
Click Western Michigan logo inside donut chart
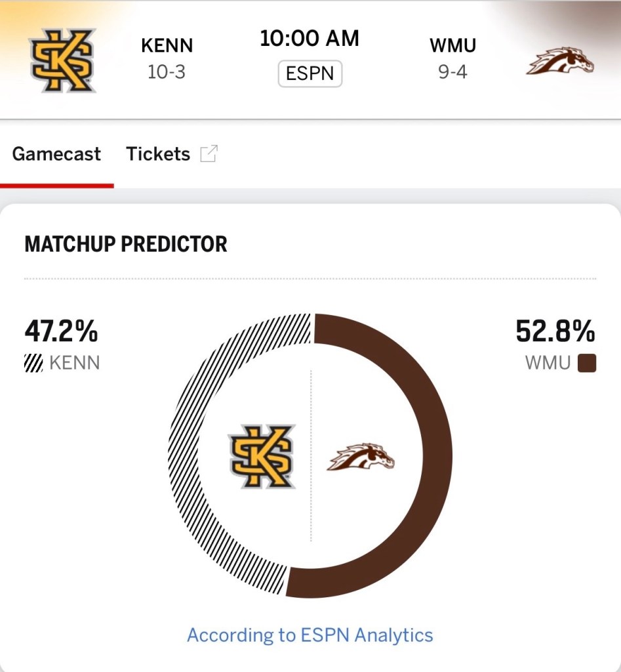pyautogui.click(x=361, y=457)
